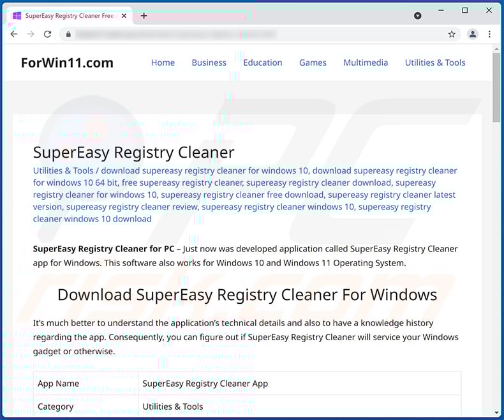
Task: Expand the tab search dropdown arrow
Action: coord(417,15)
